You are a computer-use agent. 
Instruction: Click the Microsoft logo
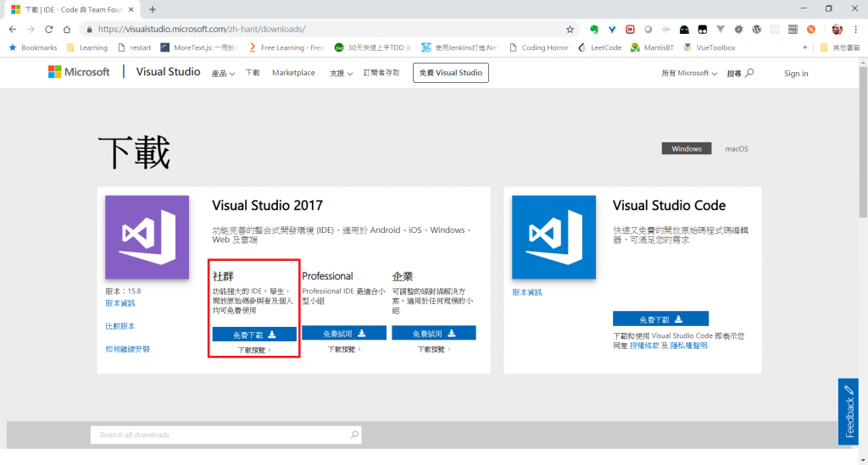coord(79,72)
